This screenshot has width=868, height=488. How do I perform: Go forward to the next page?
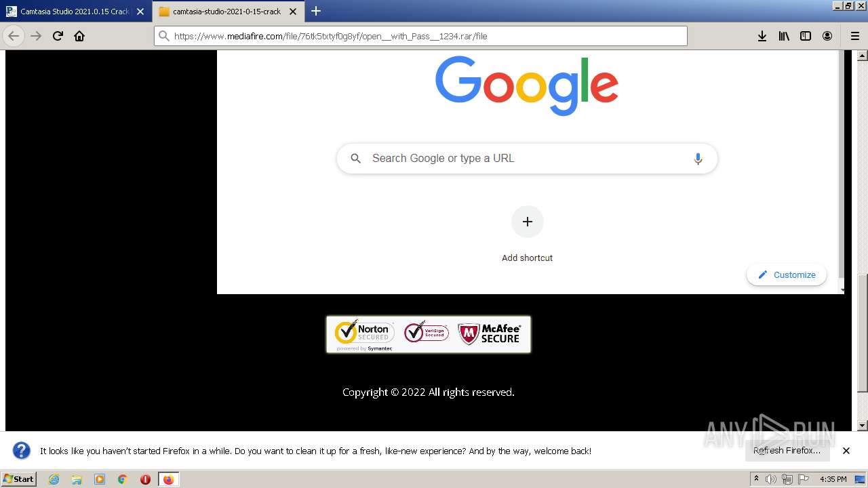tap(36, 36)
